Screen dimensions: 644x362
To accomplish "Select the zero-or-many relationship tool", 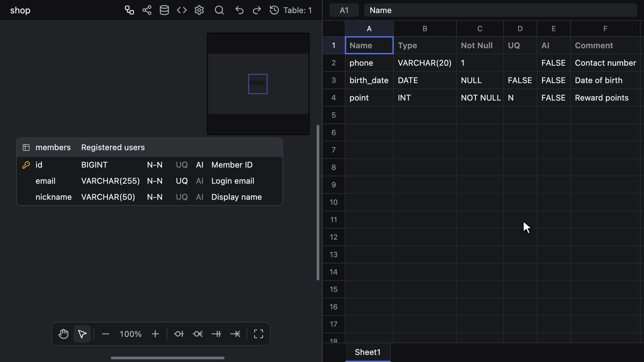I will (x=198, y=334).
